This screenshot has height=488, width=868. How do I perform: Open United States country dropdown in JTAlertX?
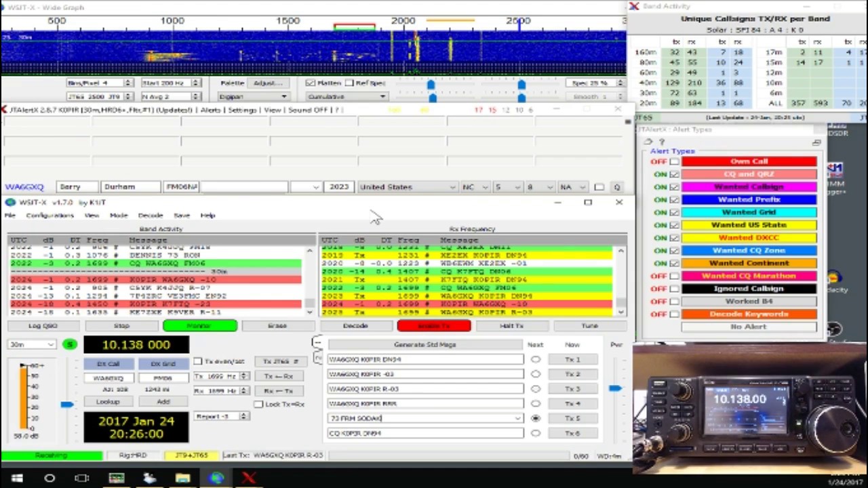pyautogui.click(x=407, y=187)
